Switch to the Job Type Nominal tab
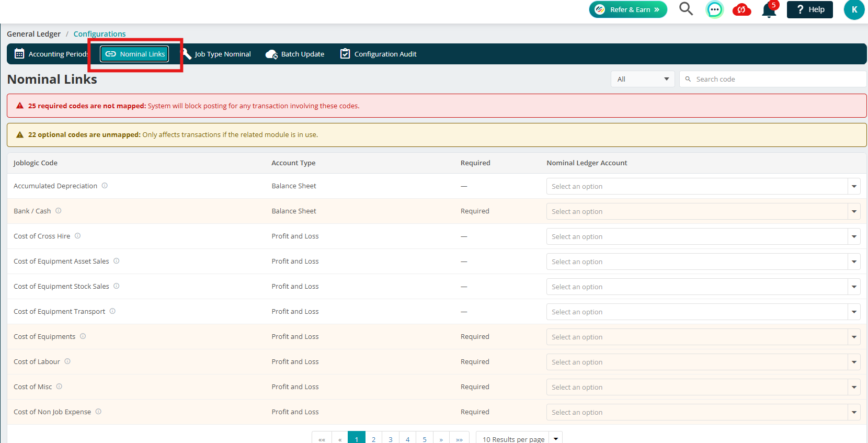The image size is (868, 443). click(x=216, y=54)
